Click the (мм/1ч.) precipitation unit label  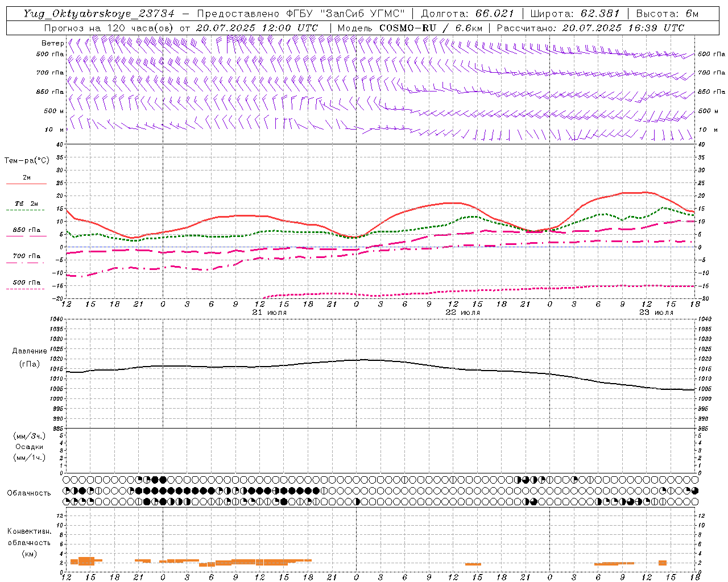point(30,458)
